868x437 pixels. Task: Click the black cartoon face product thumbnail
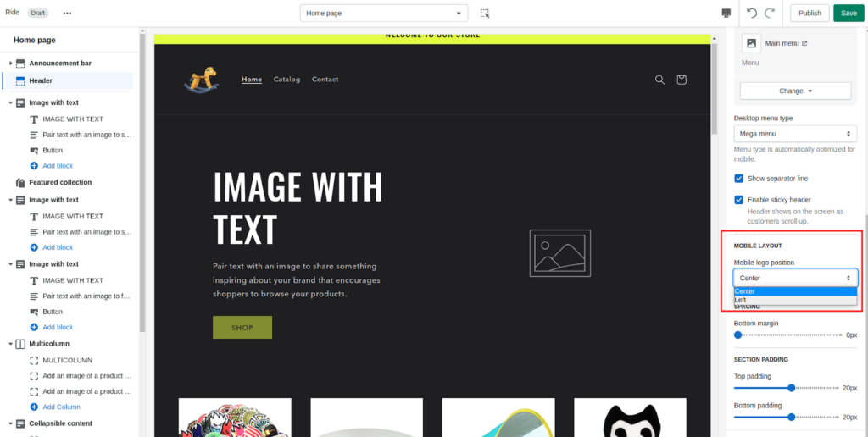pyautogui.click(x=630, y=418)
